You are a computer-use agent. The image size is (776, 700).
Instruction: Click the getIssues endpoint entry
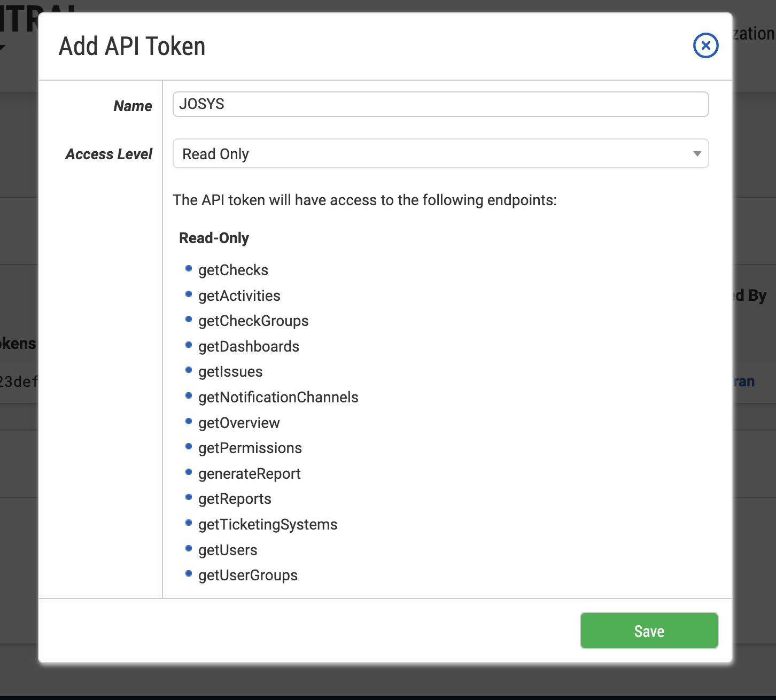(x=230, y=372)
